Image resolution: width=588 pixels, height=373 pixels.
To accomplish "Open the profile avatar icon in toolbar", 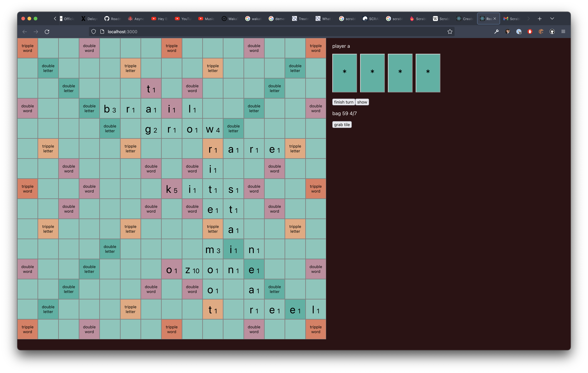I will 508,32.
